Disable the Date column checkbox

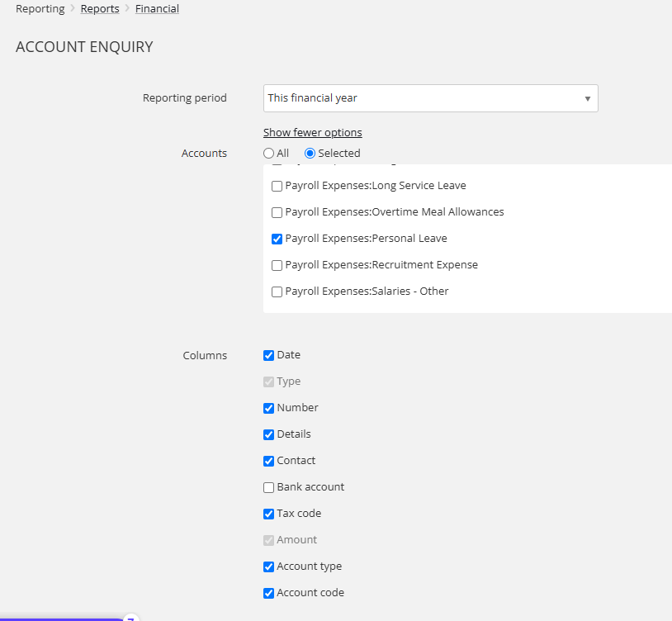click(268, 355)
